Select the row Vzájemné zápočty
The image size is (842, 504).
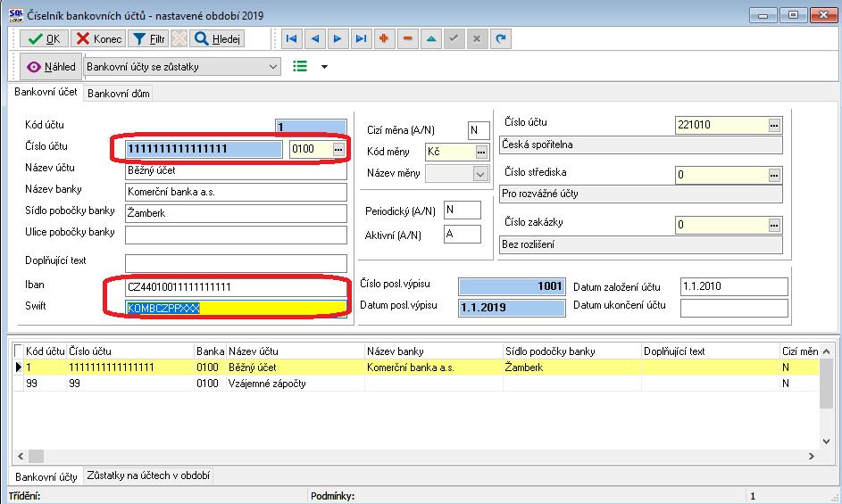point(415,384)
